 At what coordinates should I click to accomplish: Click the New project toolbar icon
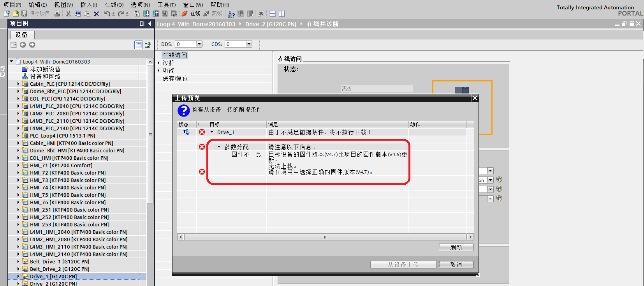(7, 14)
